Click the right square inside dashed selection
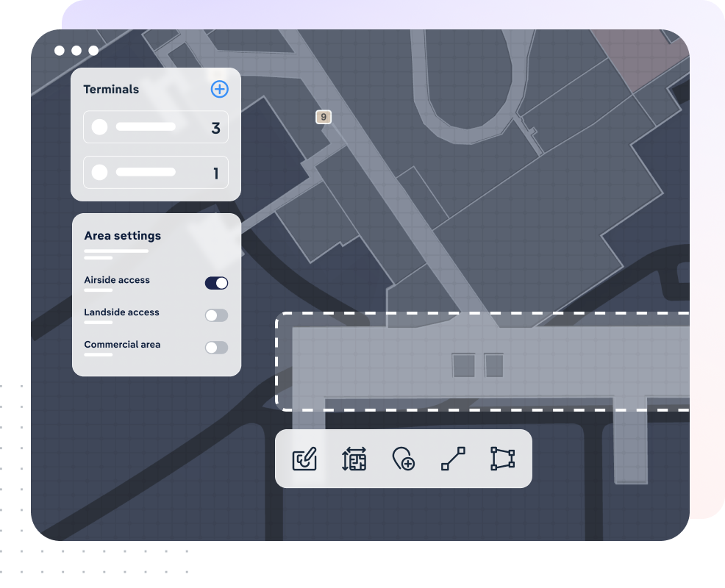Image resolution: width=725 pixels, height=588 pixels. coord(494,365)
